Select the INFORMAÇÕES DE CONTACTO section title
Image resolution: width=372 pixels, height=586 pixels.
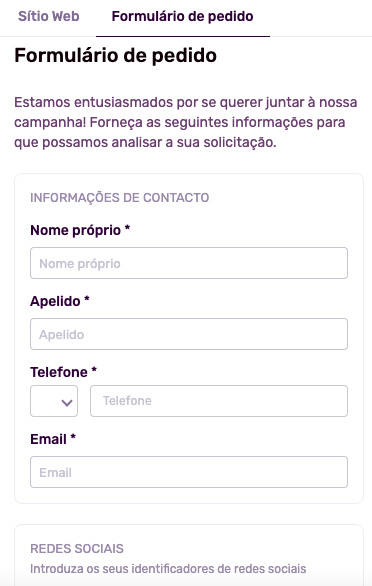tap(120, 197)
